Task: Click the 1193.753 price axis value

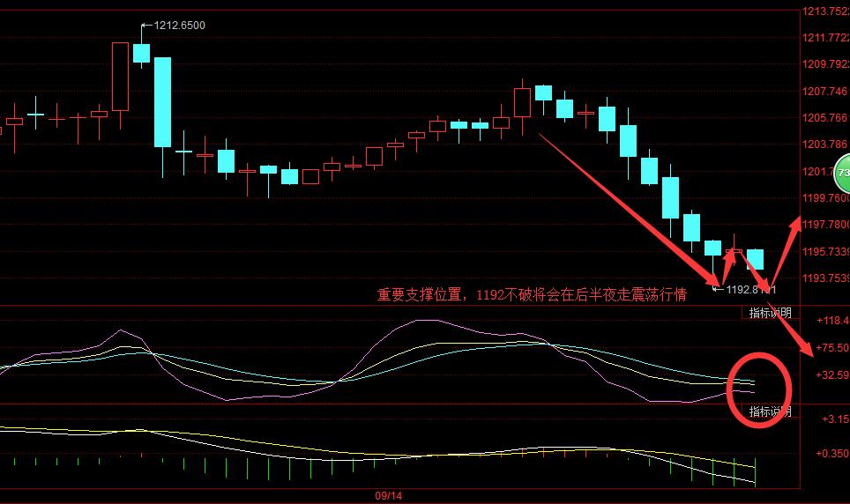Action: point(825,278)
